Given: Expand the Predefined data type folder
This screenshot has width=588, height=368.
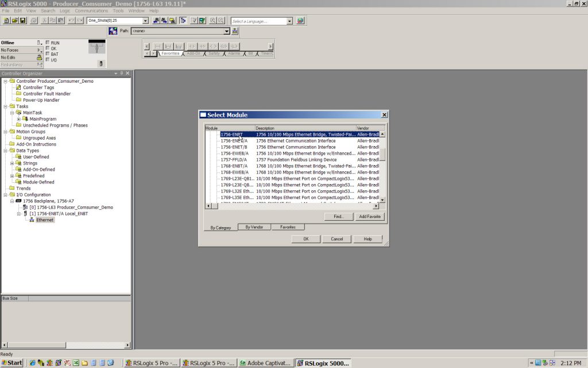Looking at the screenshot, I should tap(12, 176).
